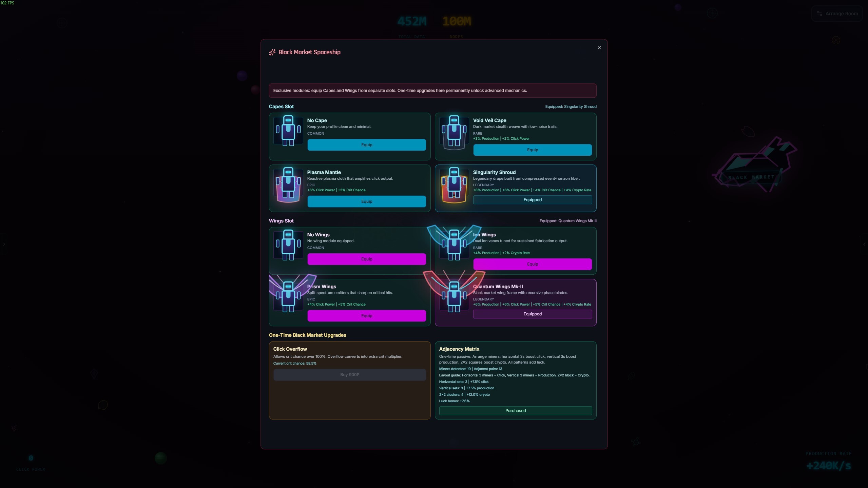Click the 102 FPS counter

7,3
